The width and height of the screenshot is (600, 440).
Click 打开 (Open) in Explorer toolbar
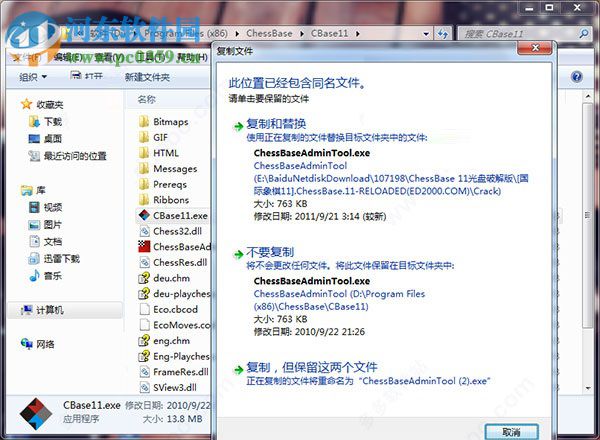[x=87, y=77]
